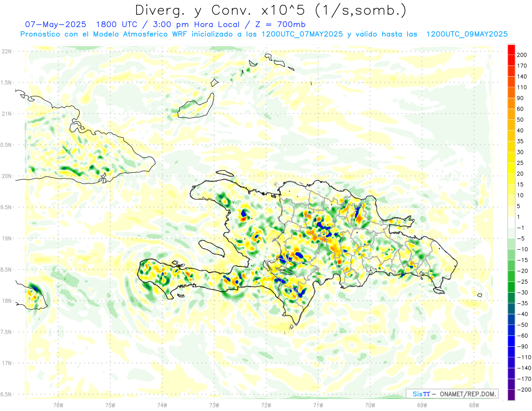Select the '72W' longitude label
This screenshot has height=411, width=532.
coord(266,405)
